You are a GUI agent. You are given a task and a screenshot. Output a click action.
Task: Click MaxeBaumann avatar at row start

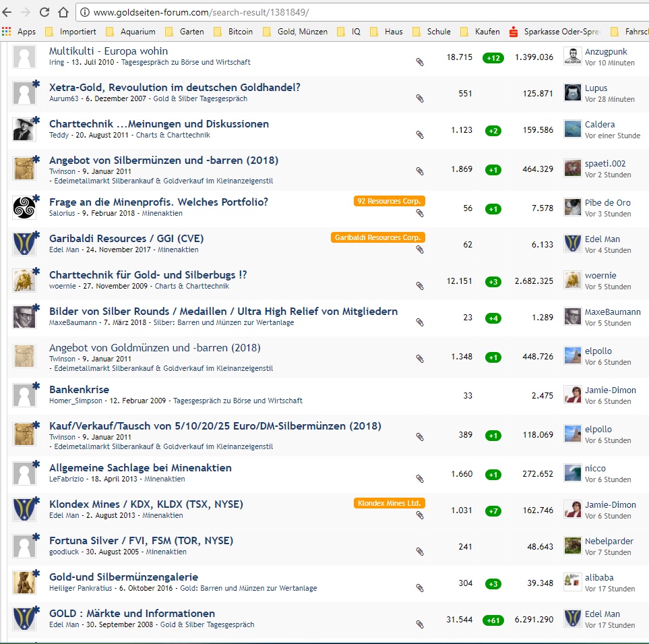tap(24, 317)
